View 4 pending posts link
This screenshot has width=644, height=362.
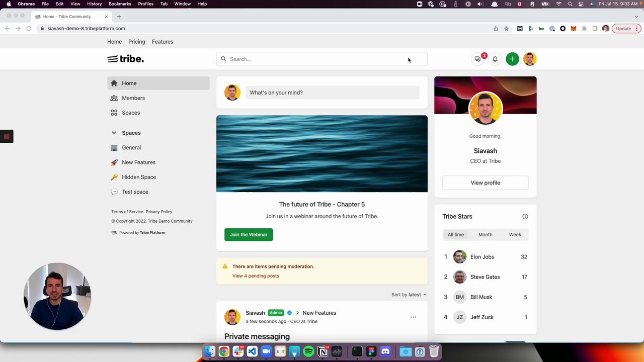[x=256, y=276]
